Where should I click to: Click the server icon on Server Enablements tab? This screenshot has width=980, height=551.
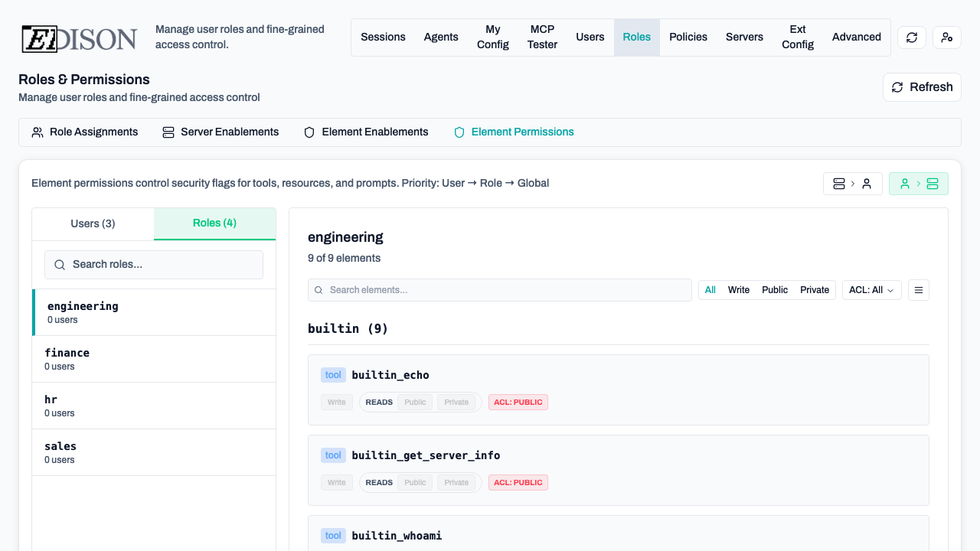tap(168, 132)
